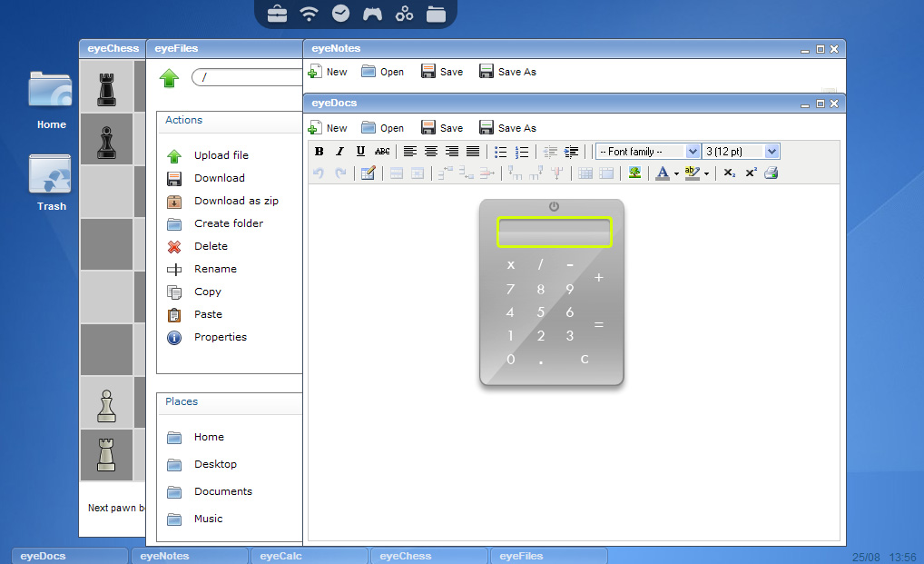Click the text highlight color swatch
Screen dimensions: 924x564
coord(692,173)
